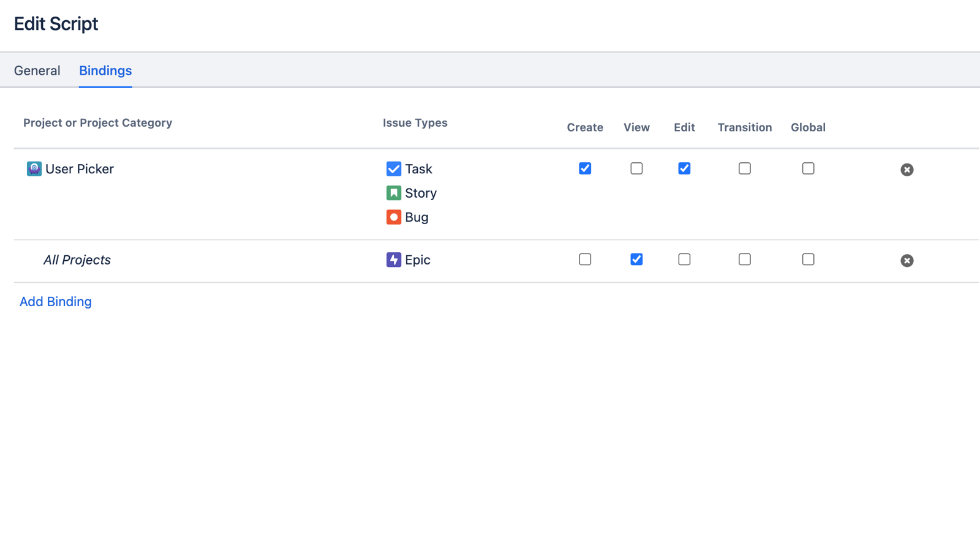Switch to the General tab
980x551 pixels.
[x=37, y=71]
